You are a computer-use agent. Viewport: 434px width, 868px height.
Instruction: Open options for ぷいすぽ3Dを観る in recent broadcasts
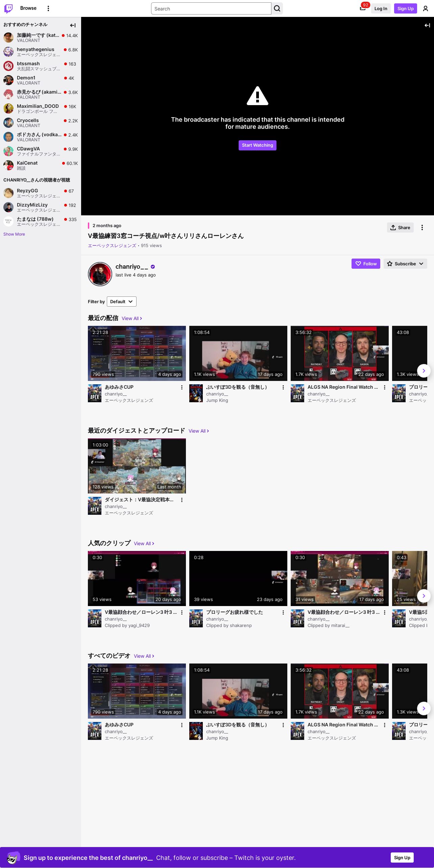coord(283,387)
